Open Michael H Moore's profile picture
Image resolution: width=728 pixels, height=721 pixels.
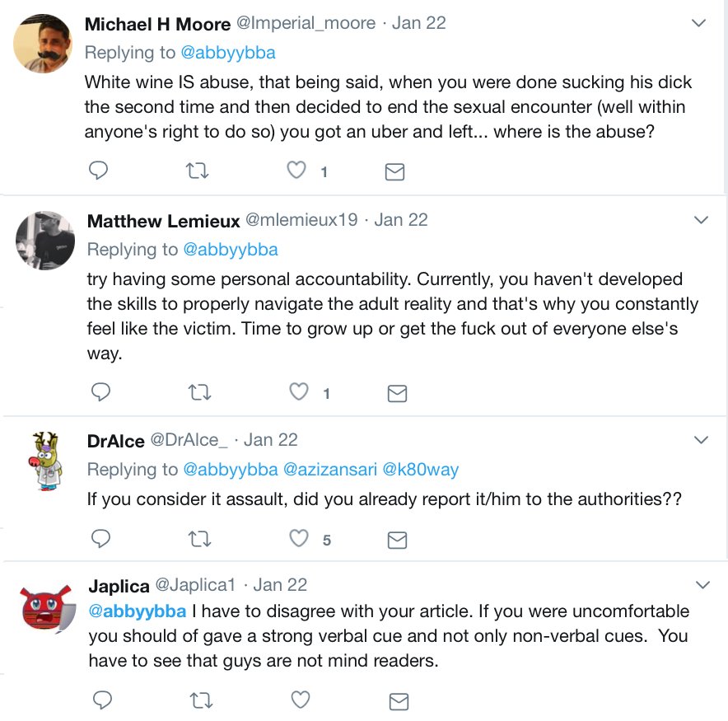coord(42,44)
